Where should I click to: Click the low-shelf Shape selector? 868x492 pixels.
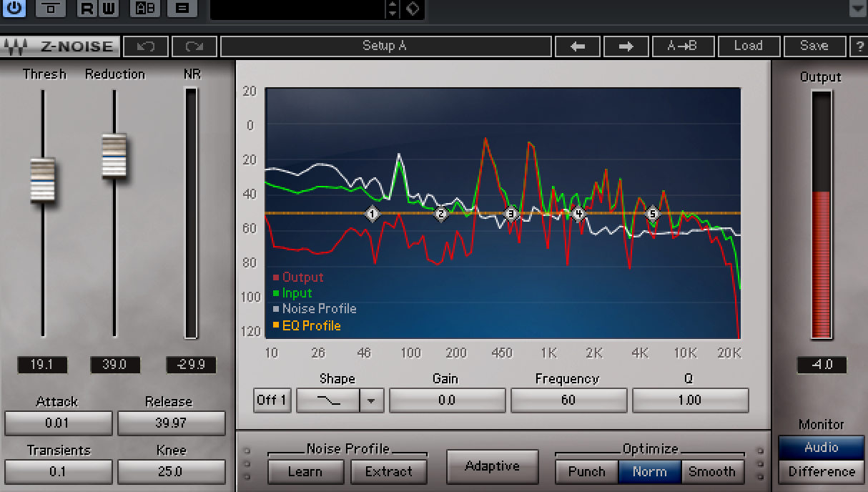329,400
